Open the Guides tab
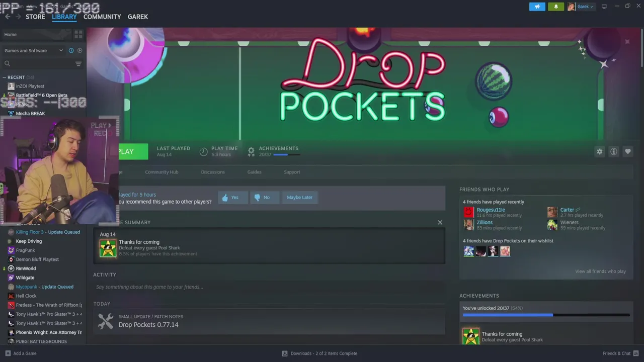 [254, 172]
